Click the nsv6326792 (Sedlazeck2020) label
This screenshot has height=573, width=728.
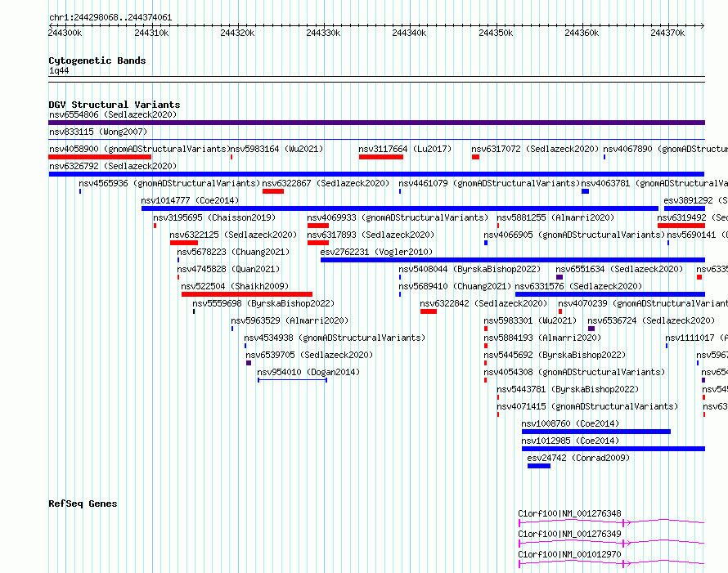(113, 166)
